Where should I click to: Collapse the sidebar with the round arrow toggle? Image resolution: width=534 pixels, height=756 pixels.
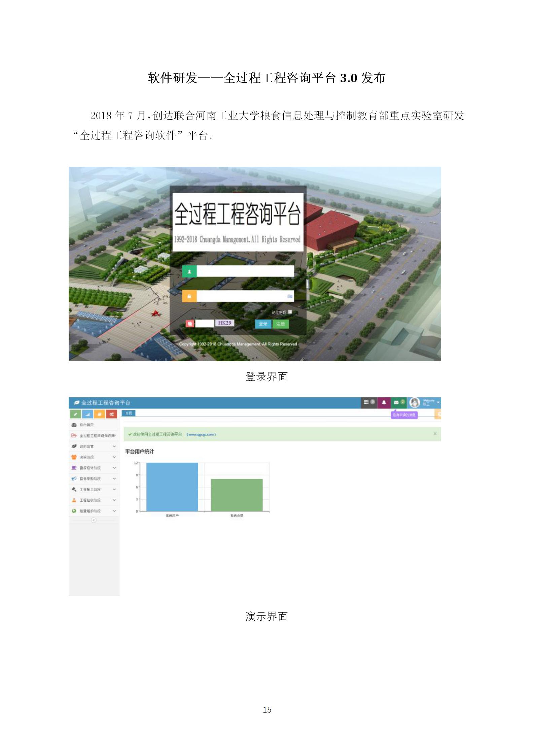[94, 520]
